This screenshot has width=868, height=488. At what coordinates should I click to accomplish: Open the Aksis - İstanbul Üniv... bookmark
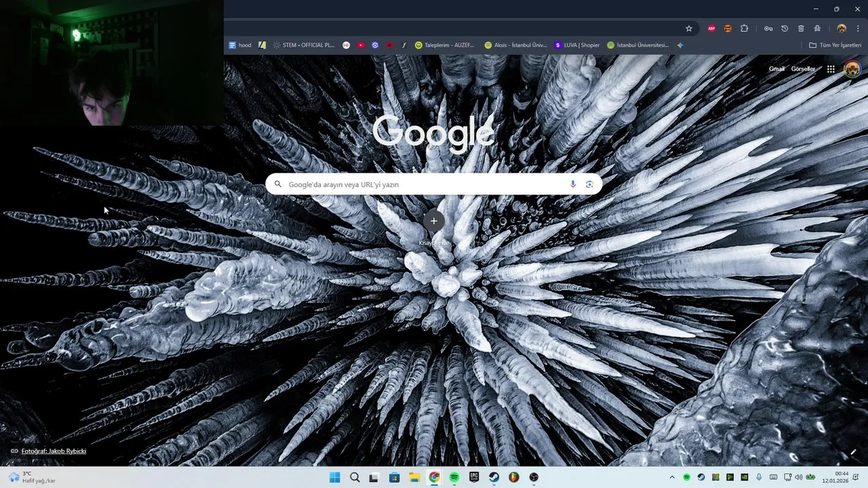point(515,45)
